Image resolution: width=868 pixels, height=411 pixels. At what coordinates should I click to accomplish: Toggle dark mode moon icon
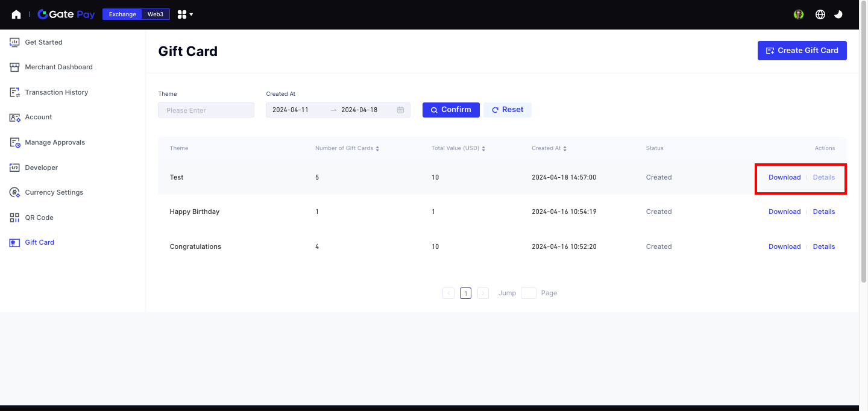(x=838, y=14)
